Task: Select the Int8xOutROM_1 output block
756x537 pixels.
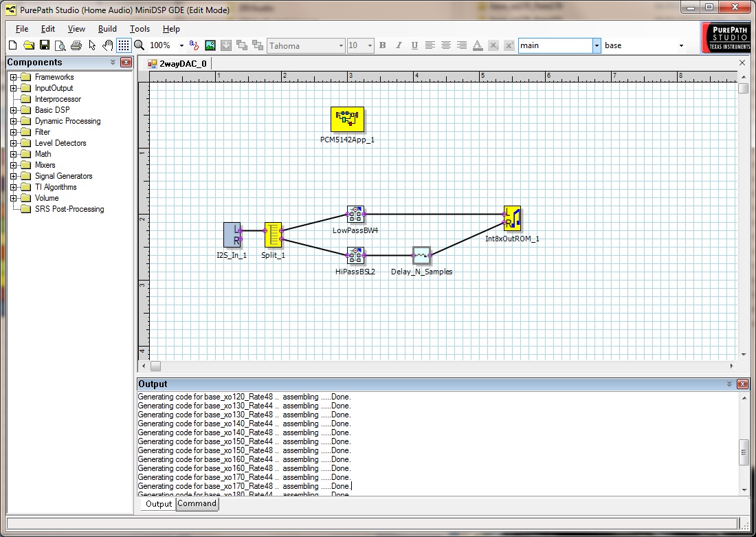Action: coord(513,218)
